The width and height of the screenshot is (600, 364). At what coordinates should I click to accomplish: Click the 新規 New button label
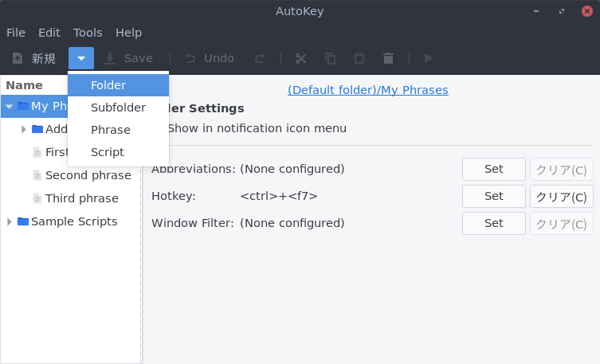point(44,58)
